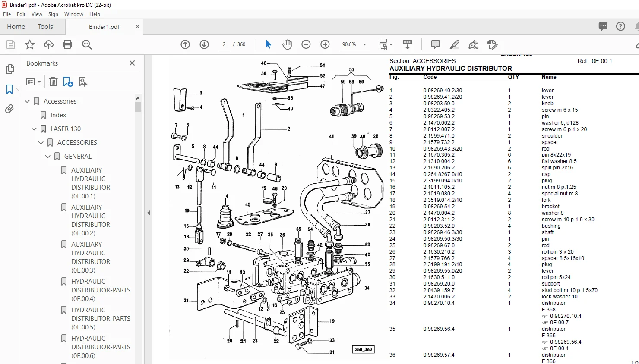Viewport: 639px width, 364px height.
Task: Open the Index bookmark
Action: [x=58, y=115]
